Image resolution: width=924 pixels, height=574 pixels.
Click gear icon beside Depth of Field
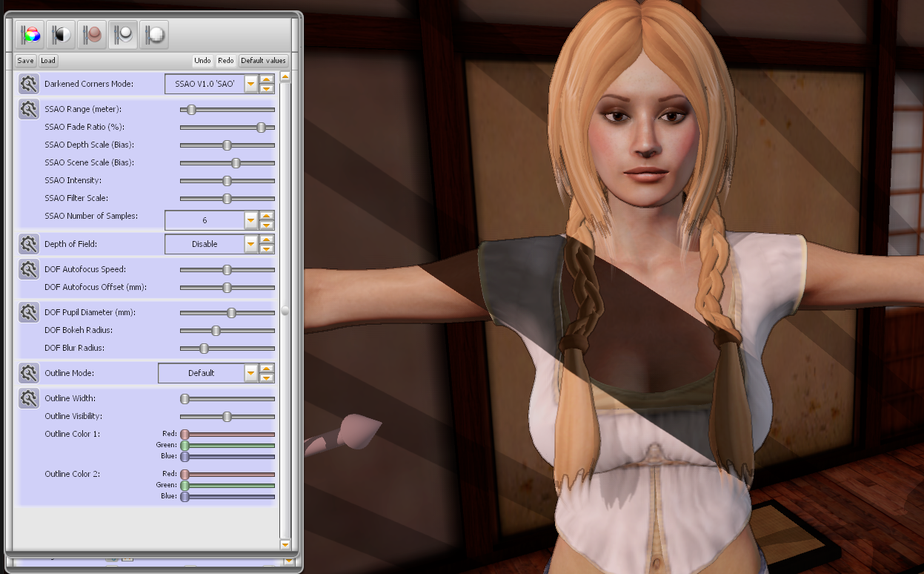point(29,244)
